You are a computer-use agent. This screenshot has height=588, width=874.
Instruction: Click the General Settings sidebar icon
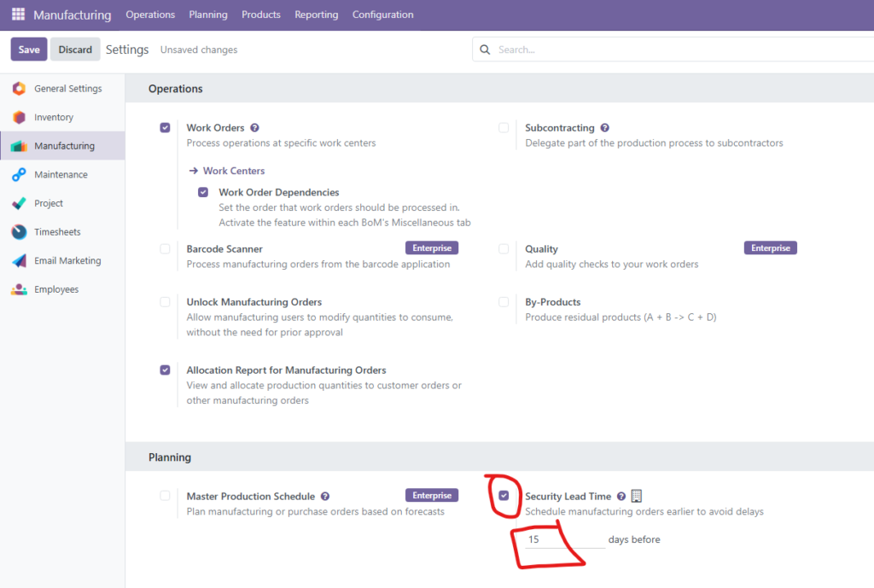[x=19, y=89]
